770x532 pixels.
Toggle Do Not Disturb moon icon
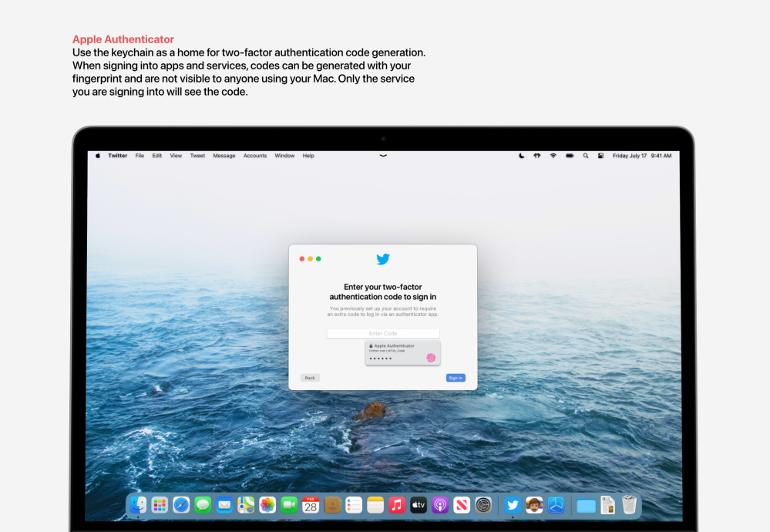(521, 156)
